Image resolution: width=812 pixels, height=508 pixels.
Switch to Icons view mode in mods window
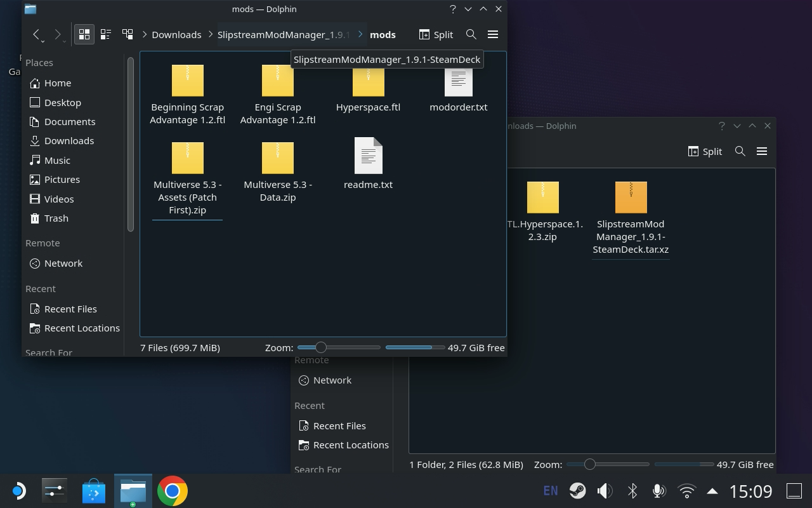(84, 34)
